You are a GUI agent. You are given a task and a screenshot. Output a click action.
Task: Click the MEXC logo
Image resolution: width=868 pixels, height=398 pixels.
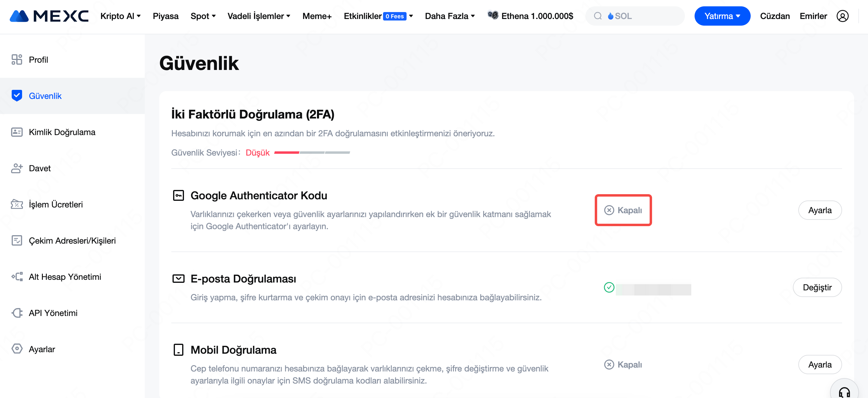(49, 16)
